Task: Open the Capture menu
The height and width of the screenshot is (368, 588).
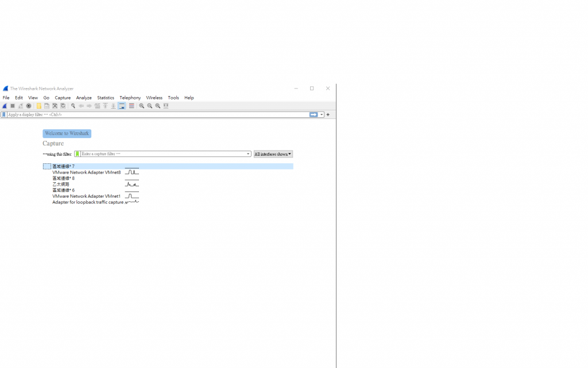Action: pyautogui.click(x=63, y=98)
